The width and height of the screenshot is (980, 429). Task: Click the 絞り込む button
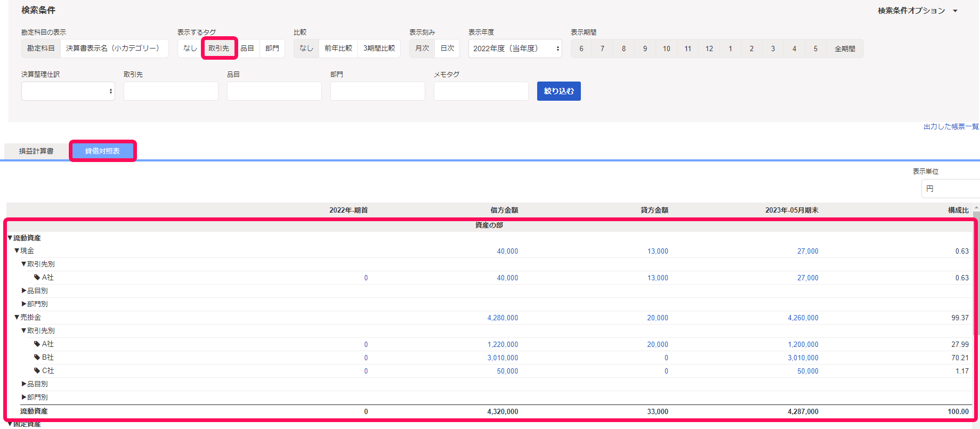[559, 91]
